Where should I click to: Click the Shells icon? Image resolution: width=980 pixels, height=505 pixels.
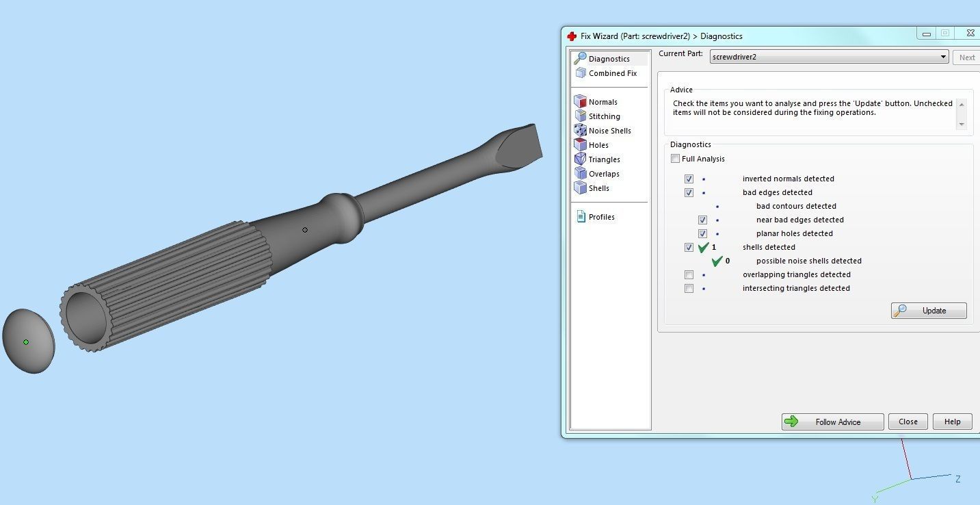(581, 188)
